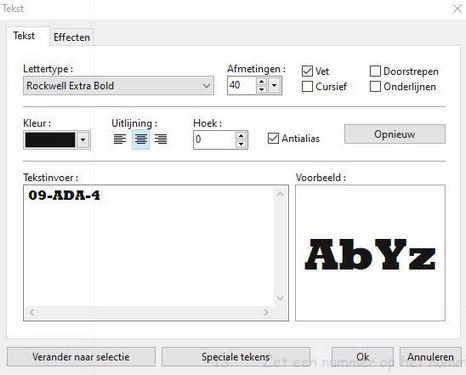This screenshot has height=375, width=466.
Task: Click the black Kleur color swatch
Action: pos(50,140)
